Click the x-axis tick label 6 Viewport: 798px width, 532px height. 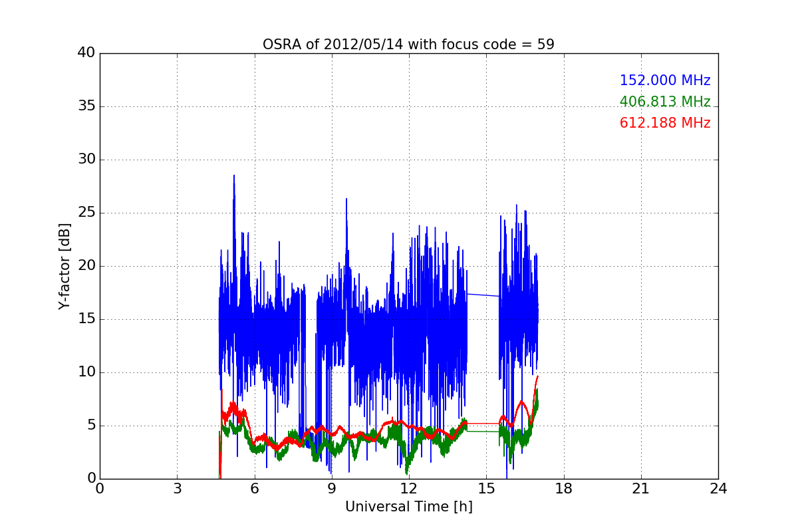[x=254, y=489]
